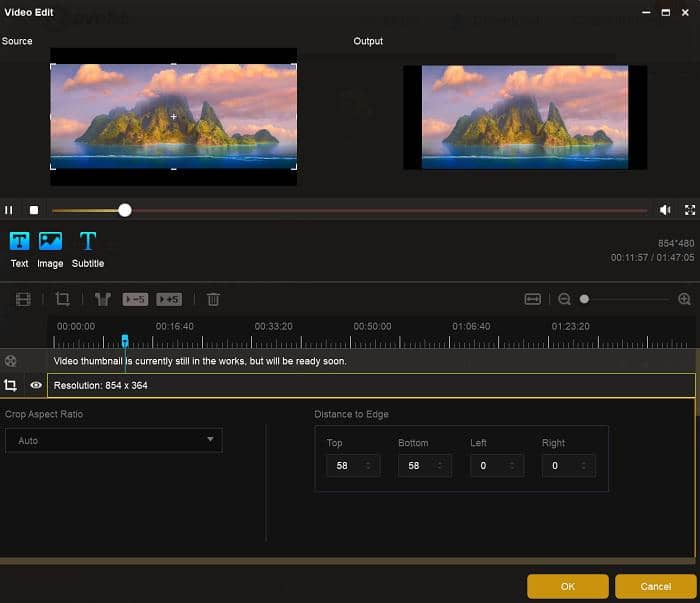Pause the video playback
700x603 pixels.
8,210
